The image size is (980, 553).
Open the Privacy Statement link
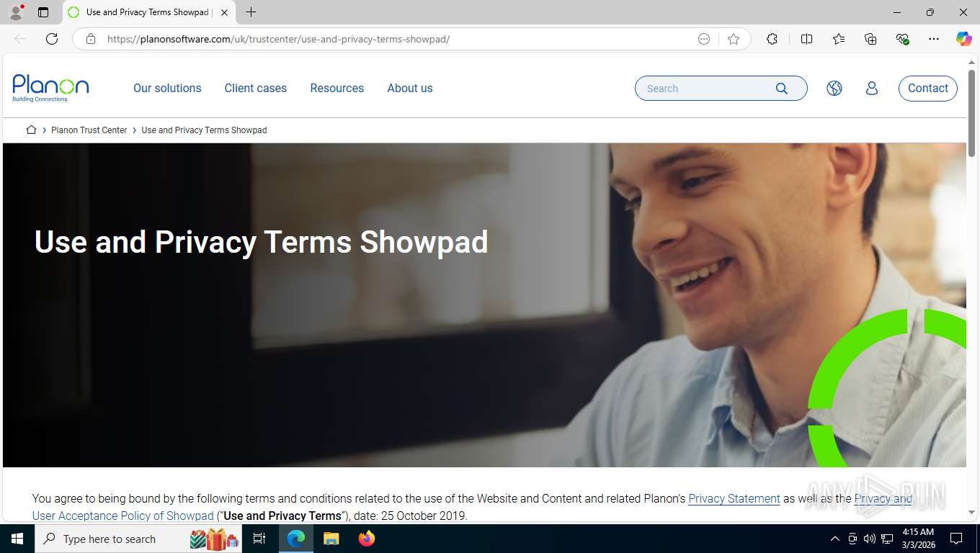click(x=734, y=498)
